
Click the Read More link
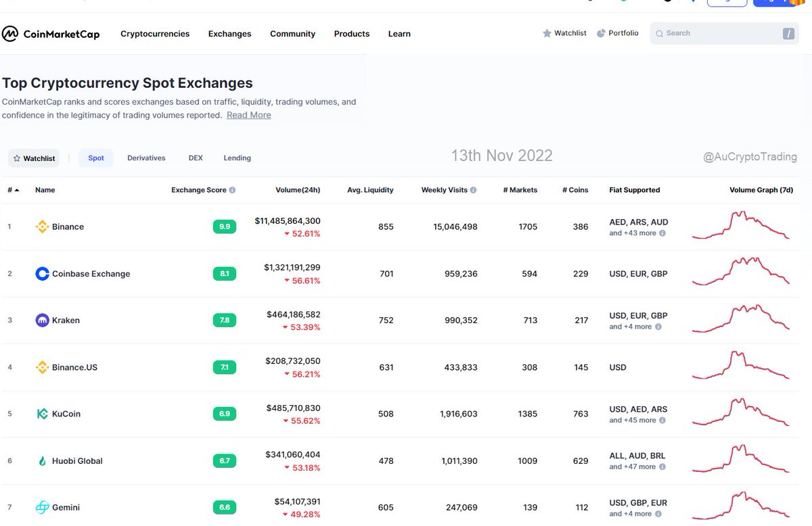tap(249, 115)
